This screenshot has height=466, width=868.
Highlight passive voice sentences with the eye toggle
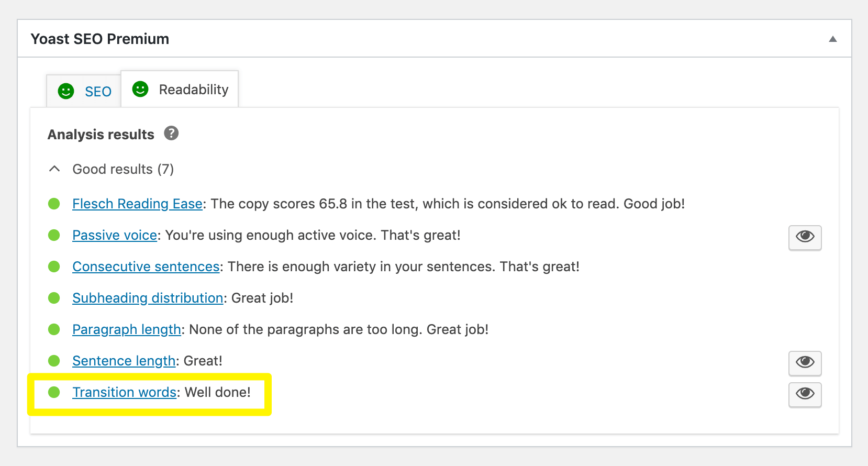tap(805, 237)
